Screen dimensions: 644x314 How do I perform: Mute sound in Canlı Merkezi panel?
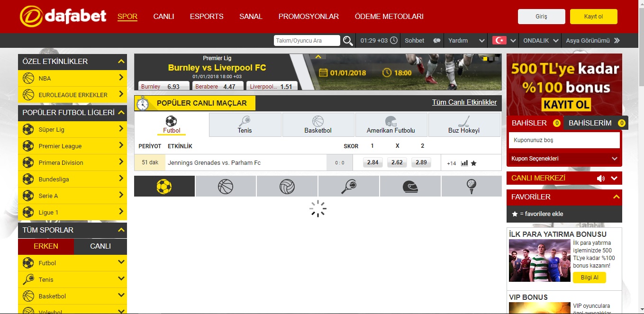(x=601, y=179)
